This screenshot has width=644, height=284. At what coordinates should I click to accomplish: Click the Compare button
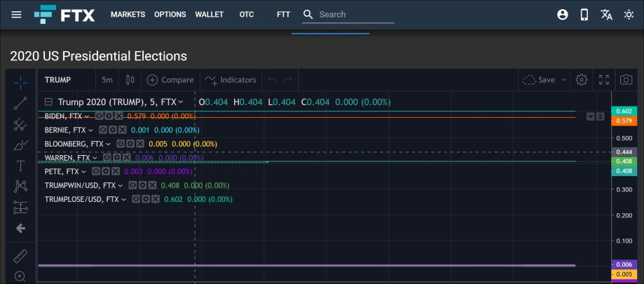(x=170, y=80)
